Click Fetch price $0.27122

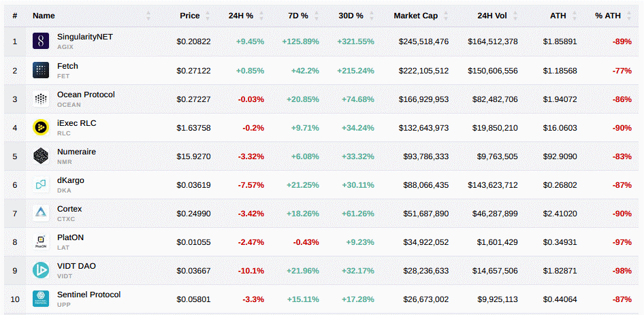[x=193, y=71]
